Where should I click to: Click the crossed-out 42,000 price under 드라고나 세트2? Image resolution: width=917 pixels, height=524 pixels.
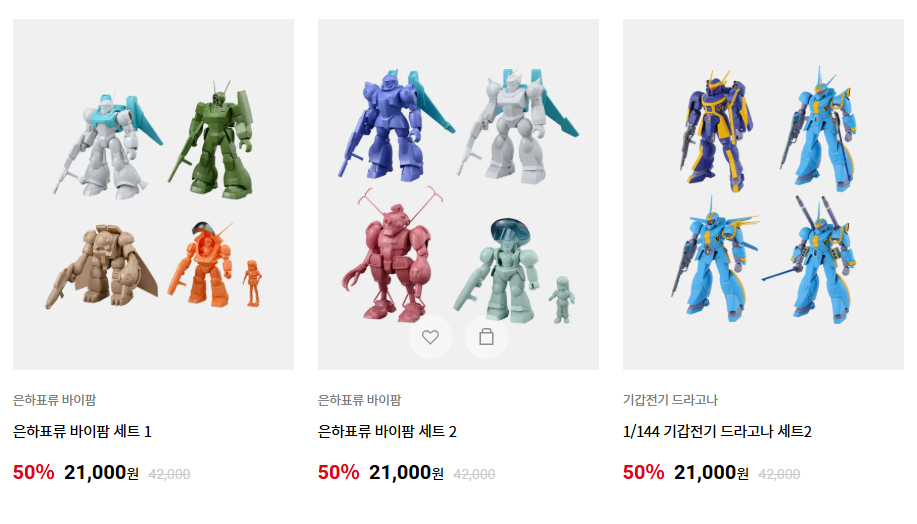(x=779, y=474)
